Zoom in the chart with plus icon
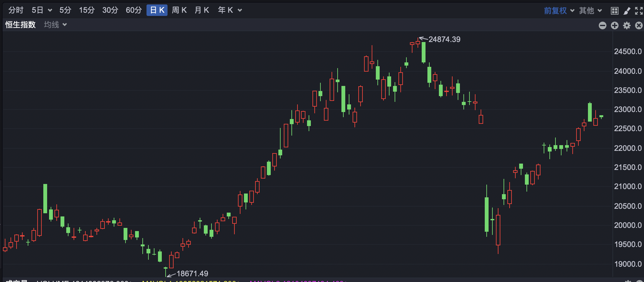 614,25
